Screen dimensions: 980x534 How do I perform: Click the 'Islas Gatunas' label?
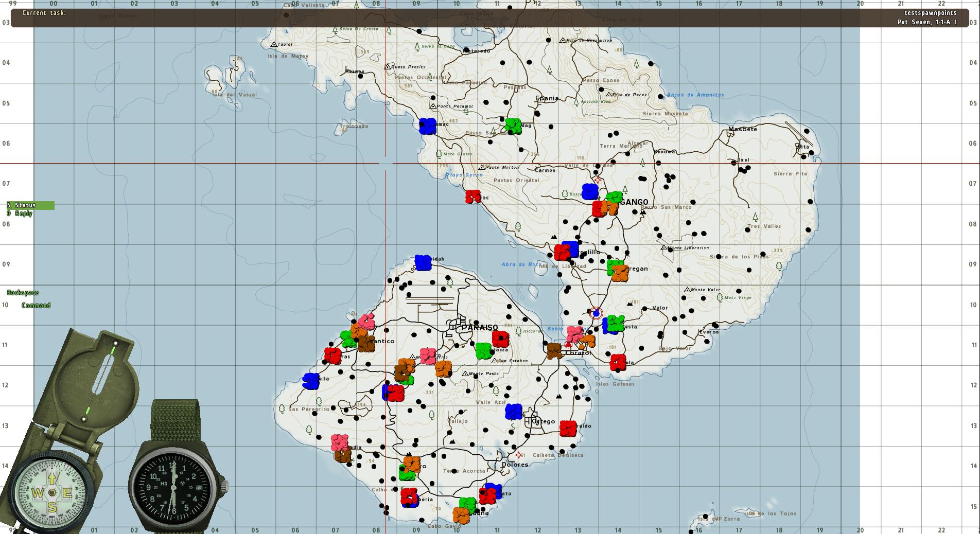[x=615, y=384]
